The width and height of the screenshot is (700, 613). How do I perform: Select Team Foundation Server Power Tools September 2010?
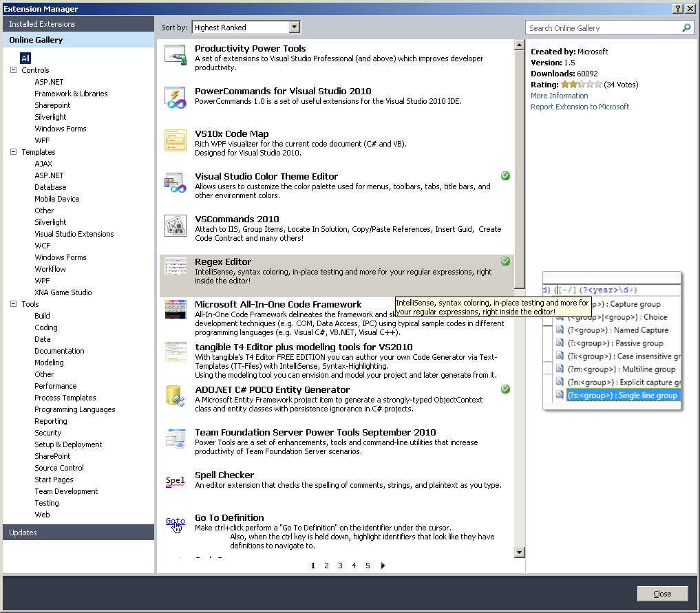tap(315, 432)
